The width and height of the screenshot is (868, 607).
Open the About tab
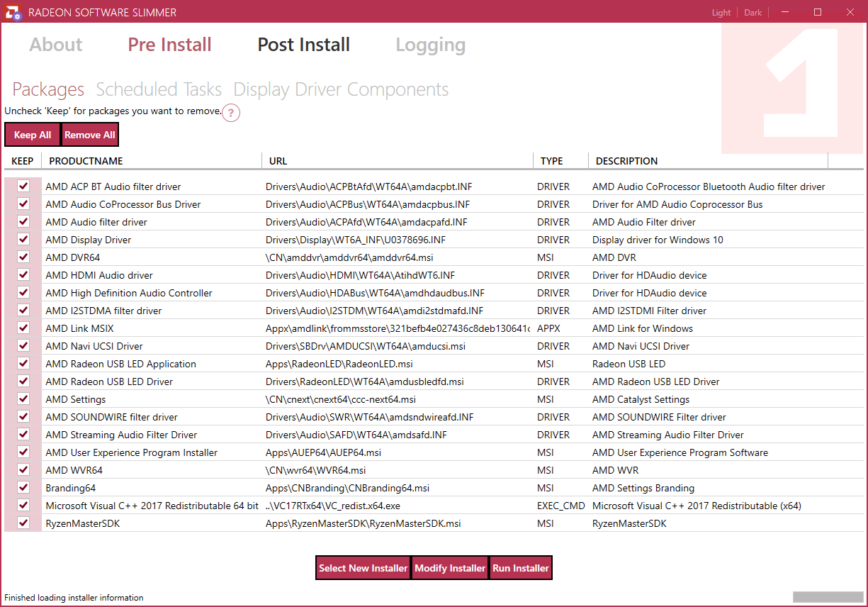tap(56, 45)
